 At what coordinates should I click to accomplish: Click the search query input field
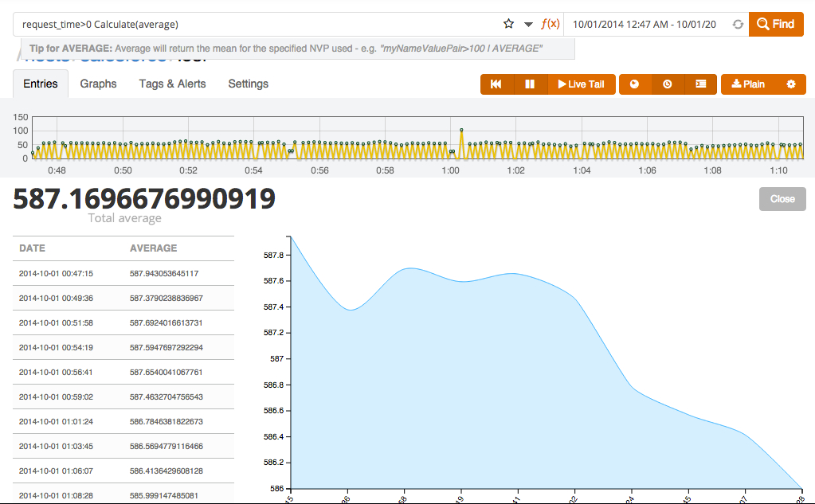point(255,24)
